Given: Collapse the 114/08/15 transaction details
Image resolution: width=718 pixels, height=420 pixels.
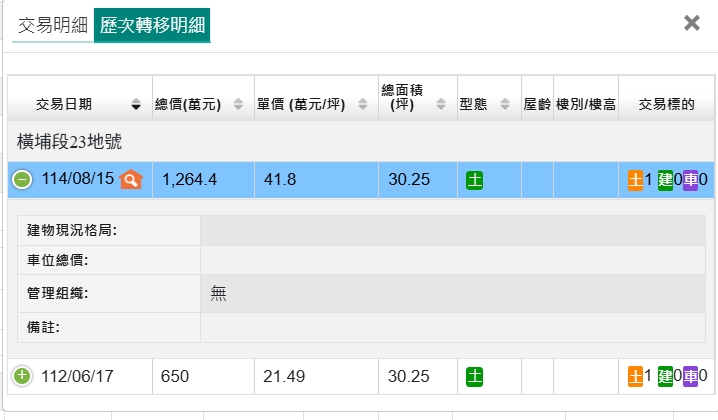Looking at the screenshot, I should pyautogui.click(x=22, y=180).
